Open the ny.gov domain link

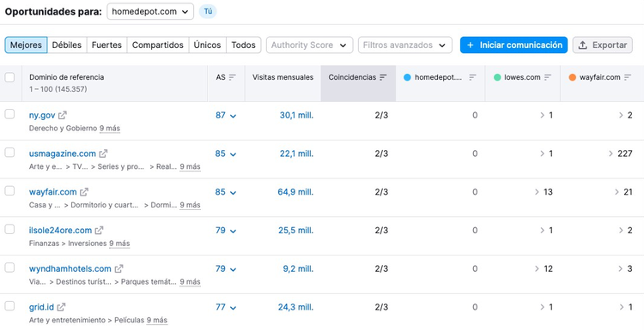point(42,115)
